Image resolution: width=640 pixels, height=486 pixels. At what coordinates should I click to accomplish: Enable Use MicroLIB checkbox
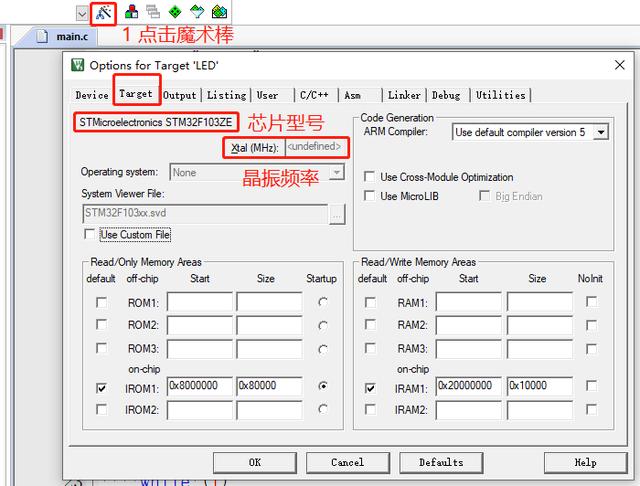(x=369, y=196)
